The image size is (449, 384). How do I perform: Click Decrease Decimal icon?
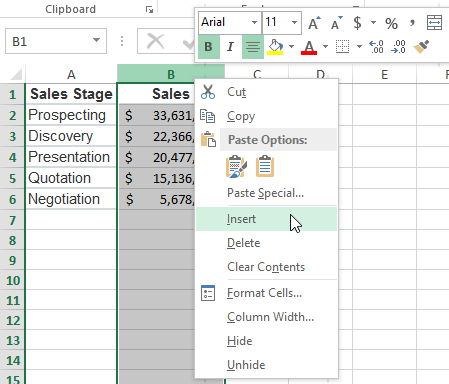pos(398,47)
